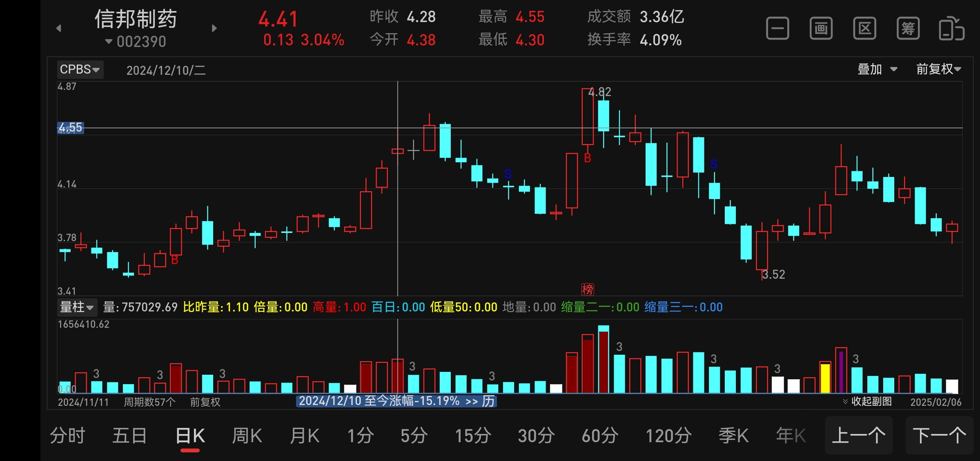Select the 日K daily candlestick tab

coord(190,436)
